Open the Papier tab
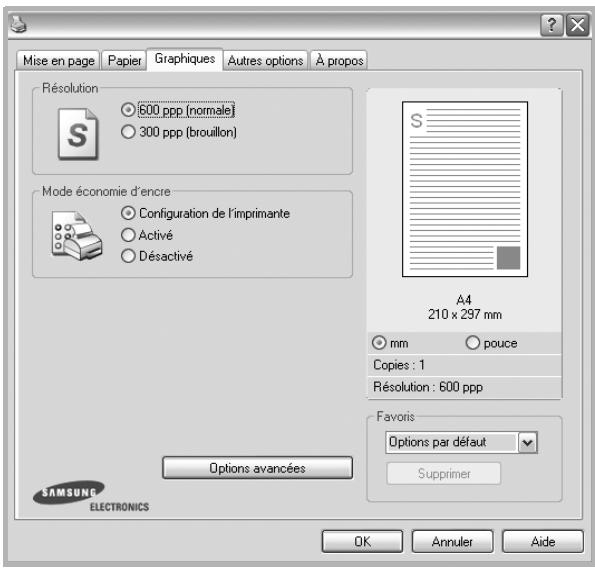The width and height of the screenshot is (595, 570). [x=124, y=61]
